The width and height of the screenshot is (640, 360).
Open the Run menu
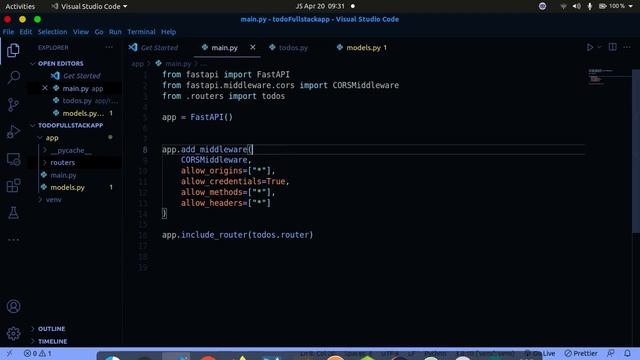pyautogui.click(x=115, y=32)
